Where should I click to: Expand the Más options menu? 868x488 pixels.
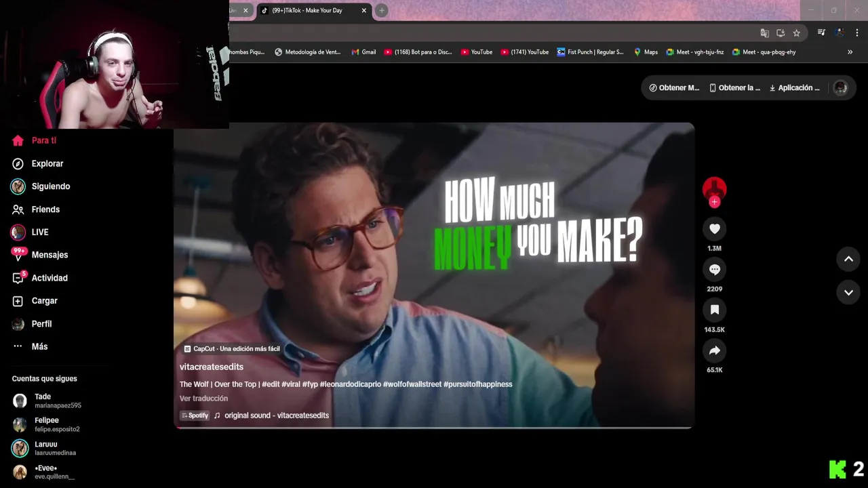click(x=30, y=346)
